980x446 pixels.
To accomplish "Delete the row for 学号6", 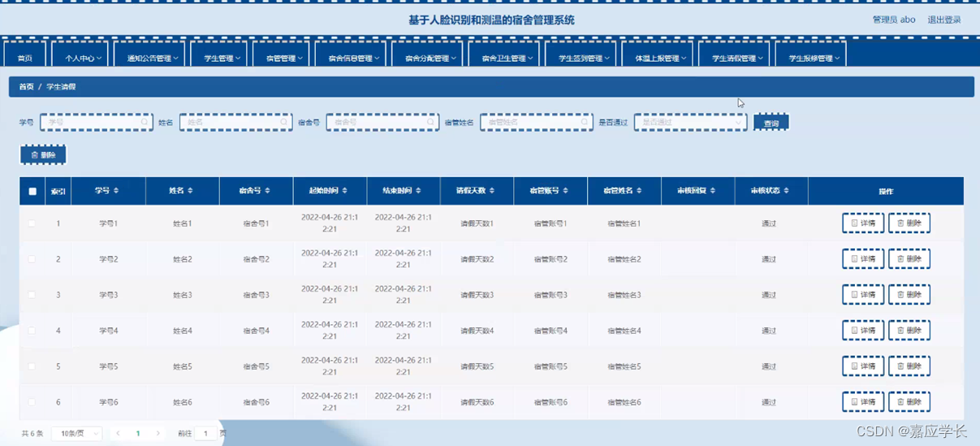I will pos(909,402).
